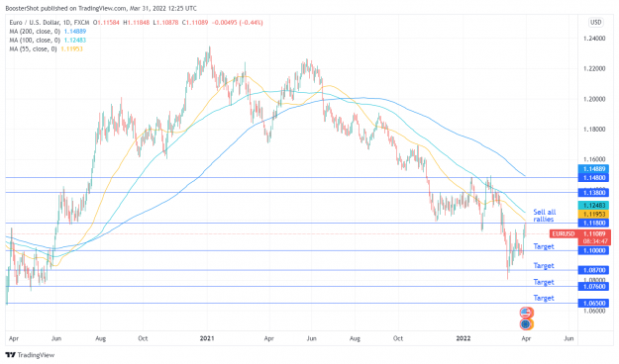The width and height of the screenshot is (619, 364).
Task: Click the BoosterShot published header text
Action: click(x=101, y=8)
